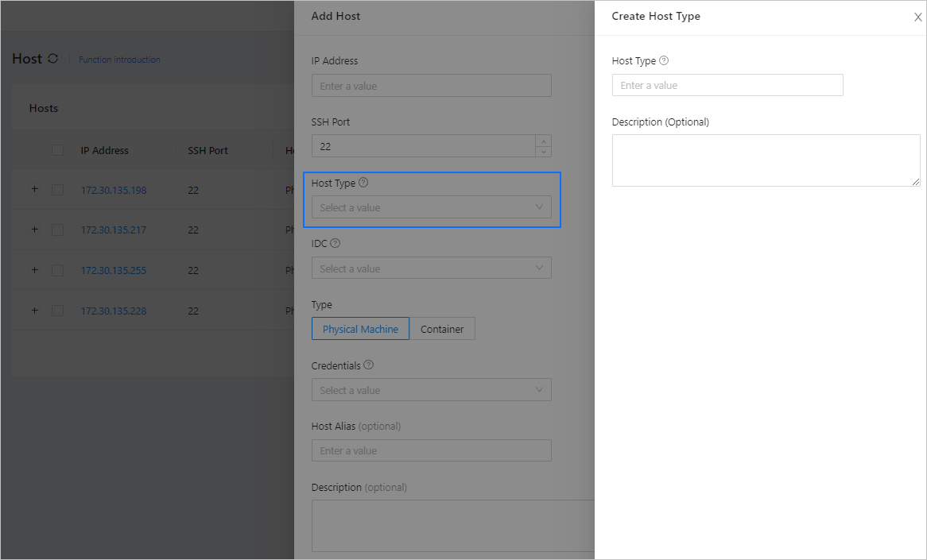The height and width of the screenshot is (560, 927).
Task: Select the Physical Machine type option
Action: (x=360, y=329)
